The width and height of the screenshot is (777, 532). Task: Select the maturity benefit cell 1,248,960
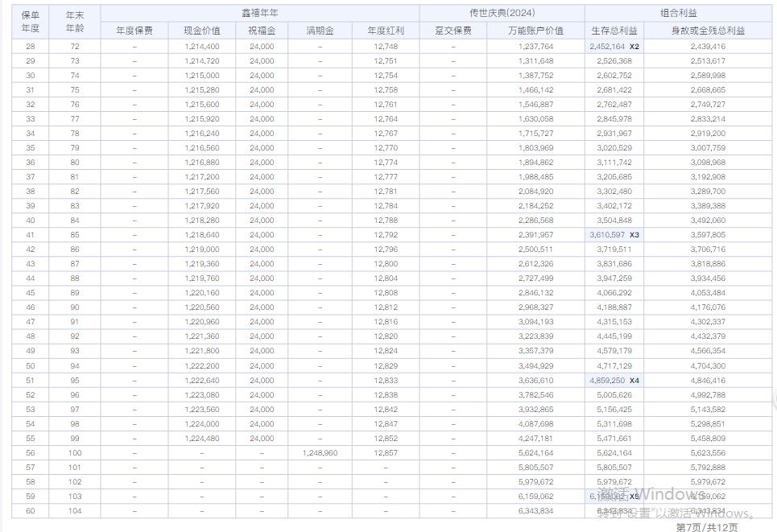(x=320, y=453)
